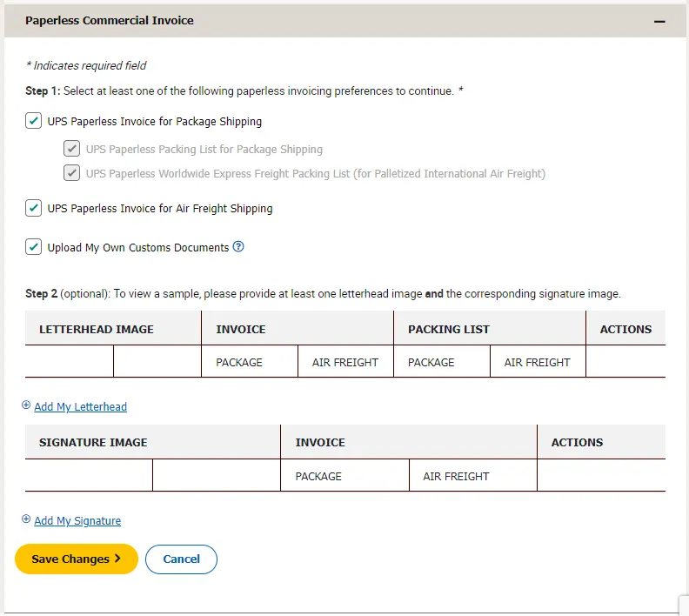Toggle Worldwide Express Freight Packing List checkbox
The height and width of the screenshot is (616, 689).
click(72, 173)
